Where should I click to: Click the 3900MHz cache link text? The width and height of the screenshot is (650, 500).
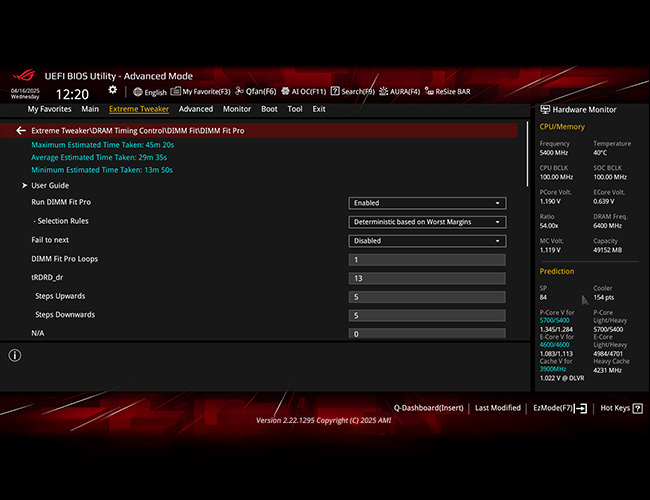pos(553,369)
